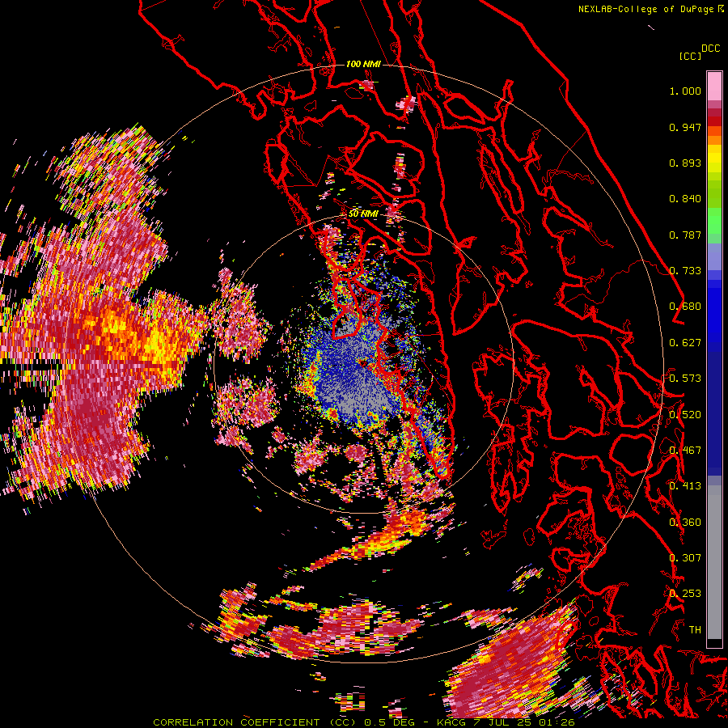Viewport: 728px width, 728px height.
Task: Click the 0.627 value on color scale
Action: [685, 343]
